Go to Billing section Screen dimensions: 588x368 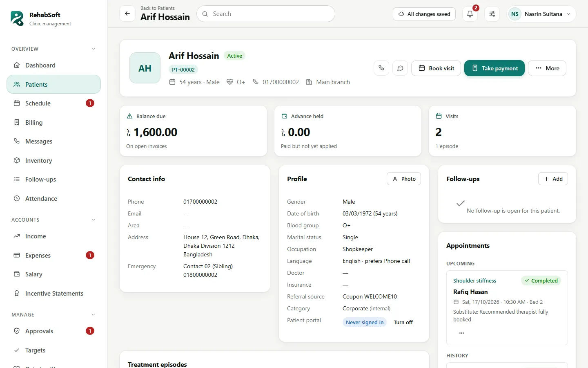pos(53,122)
